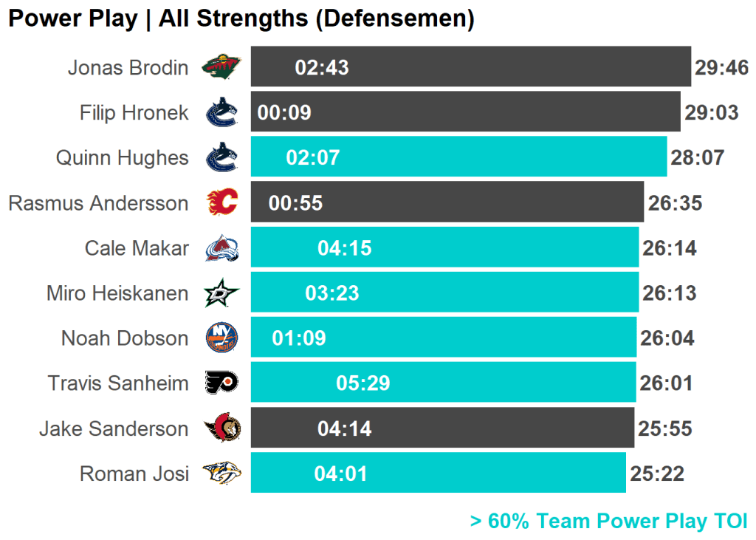Click the Power Play chart title
The height and width of the screenshot is (540, 756).
click(241, 18)
